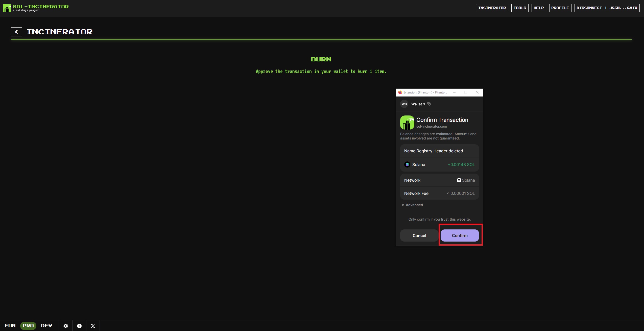Click the green sol-incinerator app icon in popup
The height and width of the screenshot is (331, 644).
(x=407, y=123)
